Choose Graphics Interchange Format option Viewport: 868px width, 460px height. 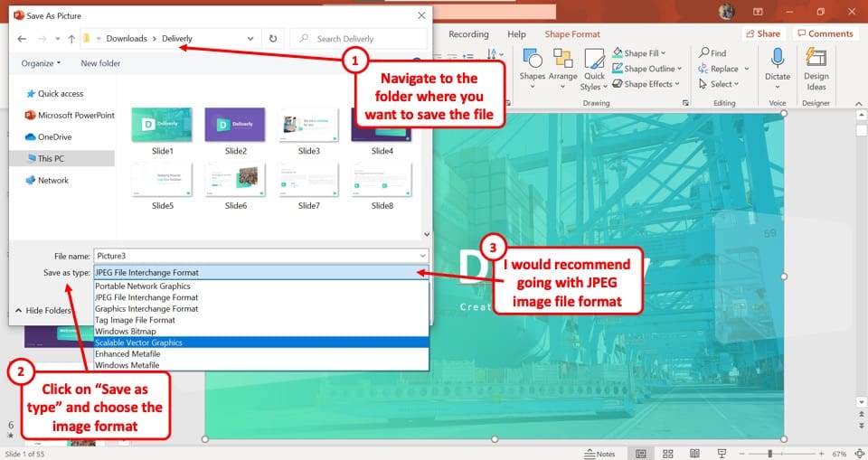click(x=261, y=309)
